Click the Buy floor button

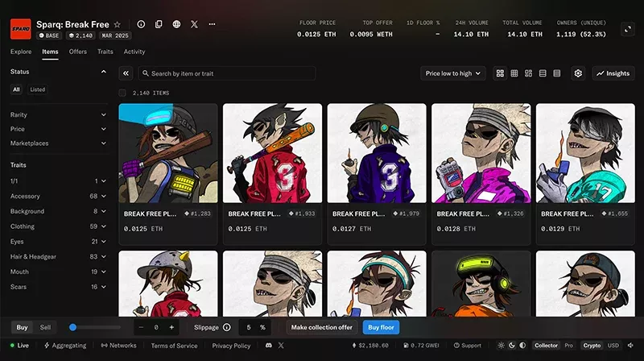381,327
